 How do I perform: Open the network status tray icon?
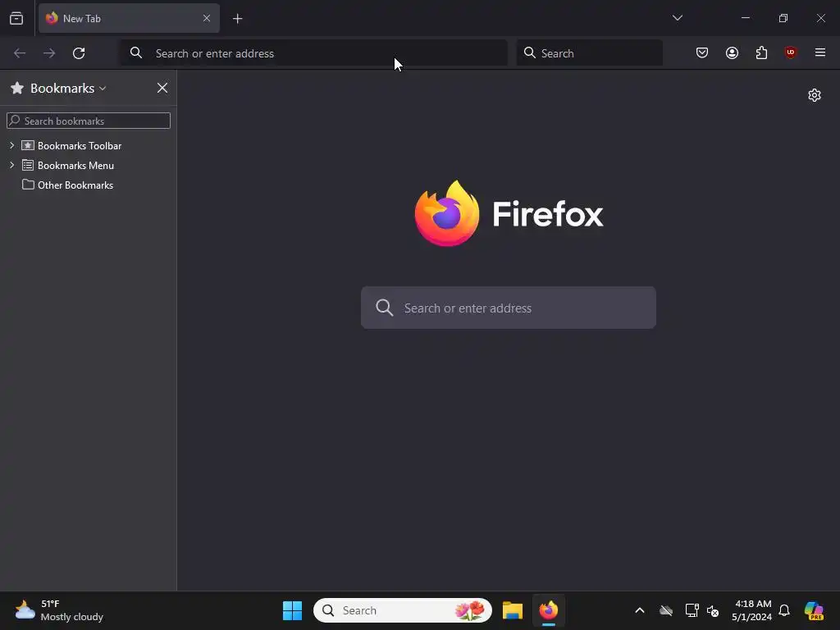(x=692, y=610)
